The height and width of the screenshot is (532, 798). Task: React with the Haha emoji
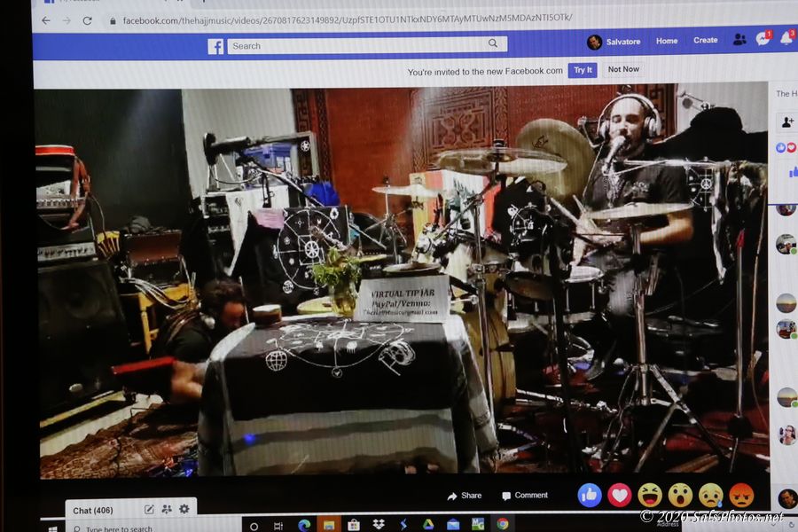click(x=650, y=495)
